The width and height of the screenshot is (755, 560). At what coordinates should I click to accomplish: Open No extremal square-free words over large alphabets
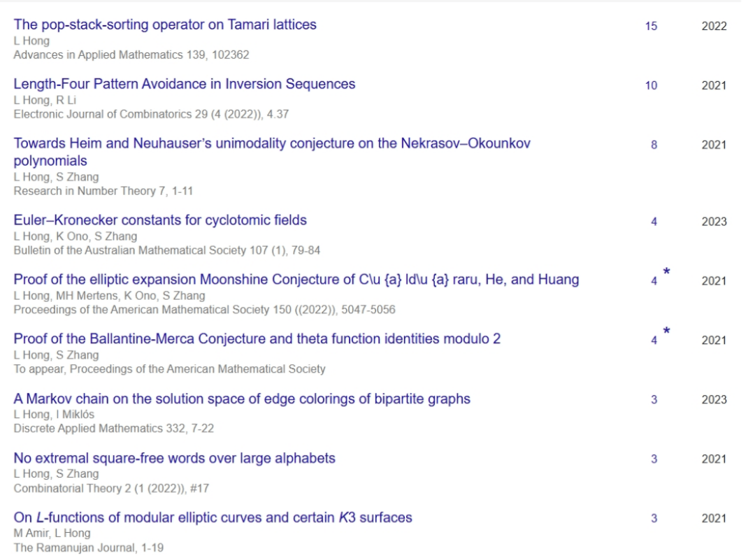click(x=175, y=458)
